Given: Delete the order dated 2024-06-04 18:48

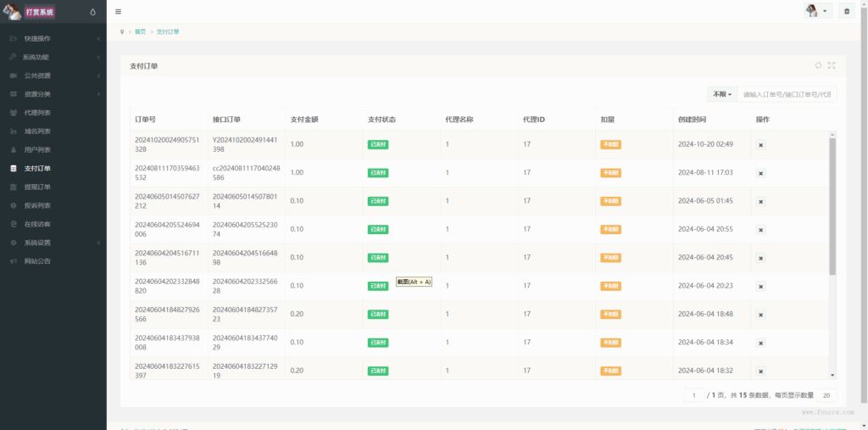Looking at the screenshot, I should pos(760,315).
